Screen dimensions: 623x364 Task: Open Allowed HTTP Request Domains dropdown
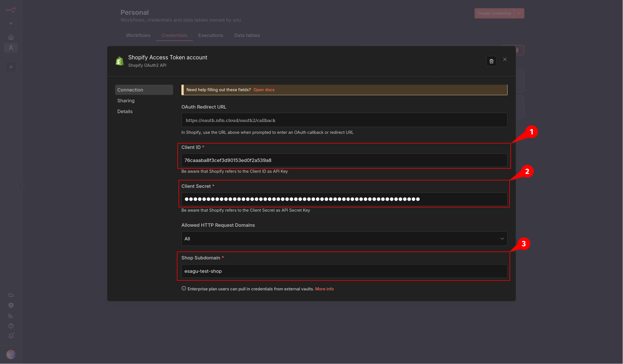(344, 239)
